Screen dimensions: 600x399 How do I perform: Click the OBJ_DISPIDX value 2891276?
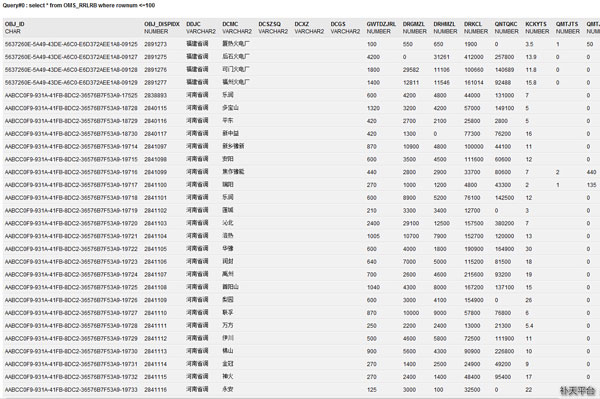[155, 70]
